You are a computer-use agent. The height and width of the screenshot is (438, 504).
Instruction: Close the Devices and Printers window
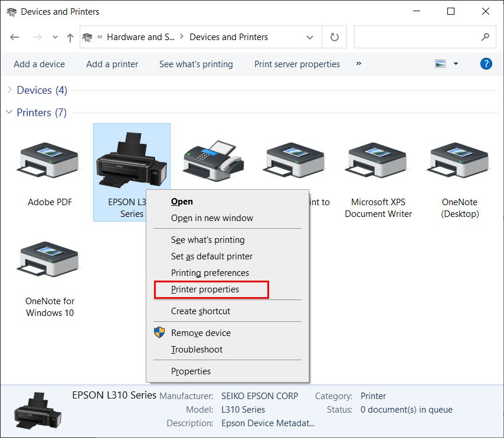(x=485, y=12)
